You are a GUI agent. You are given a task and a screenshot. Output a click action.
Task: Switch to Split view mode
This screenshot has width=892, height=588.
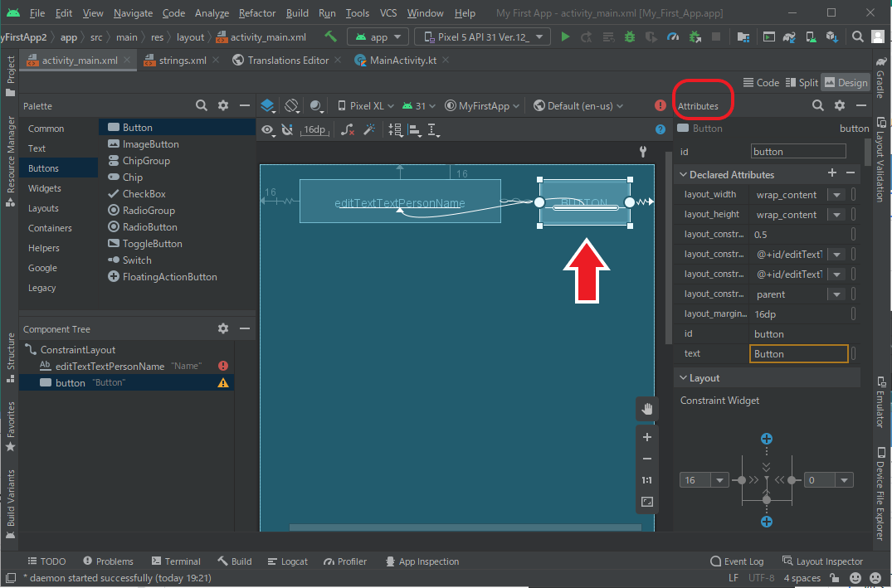coord(802,83)
